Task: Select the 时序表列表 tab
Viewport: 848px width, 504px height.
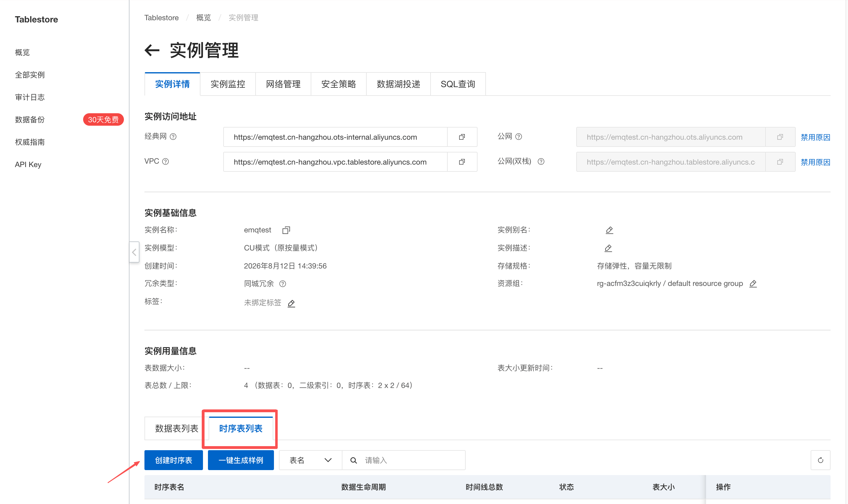Action: tap(241, 428)
